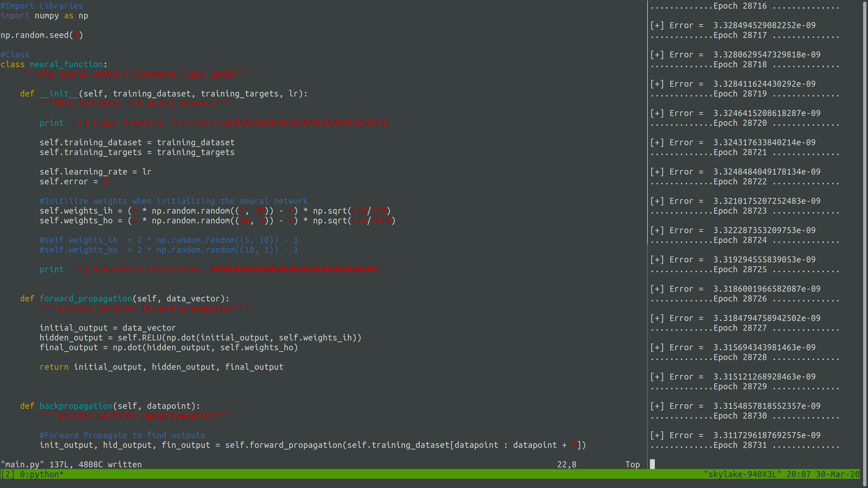
Task: Click the active 'self.weights_ho' assignment line
Action: tap(217, 221)
